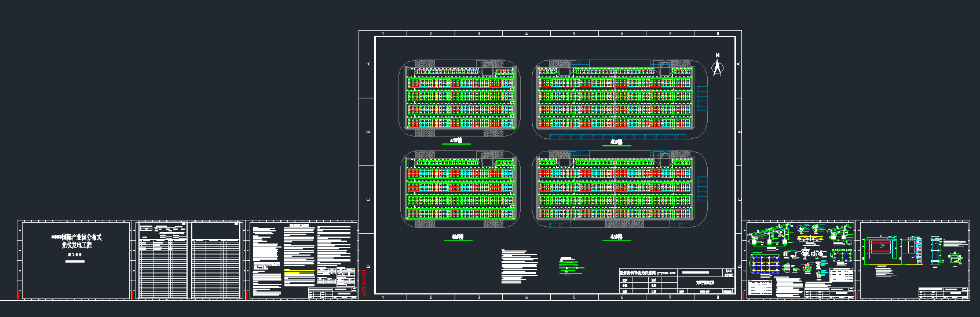980x317 pixels.
Task: Select the label under the top-left building
Action: [x=456, y=141]
